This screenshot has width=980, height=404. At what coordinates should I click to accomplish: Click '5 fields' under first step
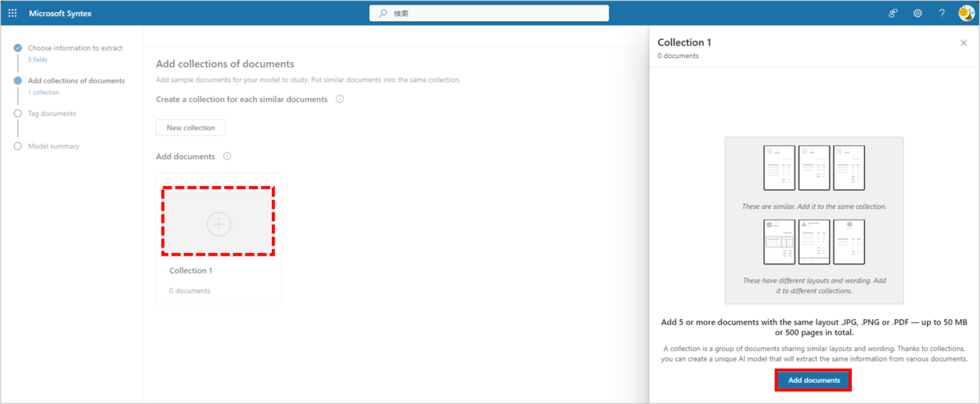tap(38, 60)
